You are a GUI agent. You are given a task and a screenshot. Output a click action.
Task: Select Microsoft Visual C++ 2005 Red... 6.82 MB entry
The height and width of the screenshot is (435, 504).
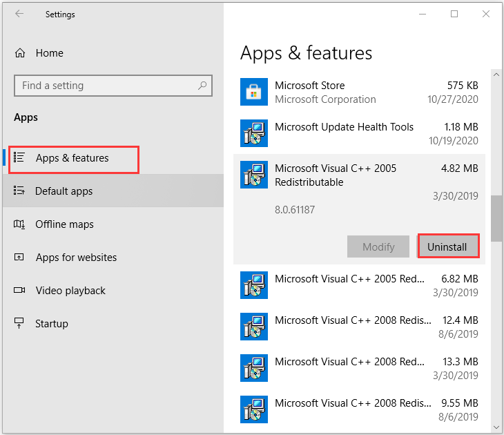pos(359,285)
